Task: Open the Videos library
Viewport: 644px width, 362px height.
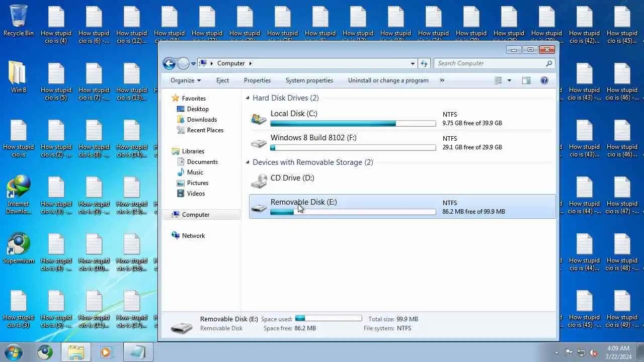Action: (196, 194)
